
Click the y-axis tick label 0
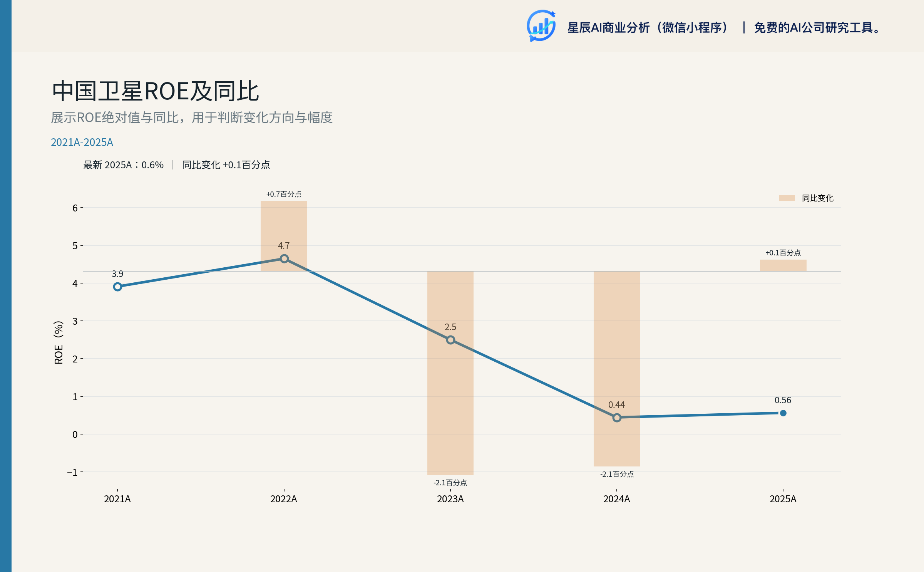click(75, 434)
